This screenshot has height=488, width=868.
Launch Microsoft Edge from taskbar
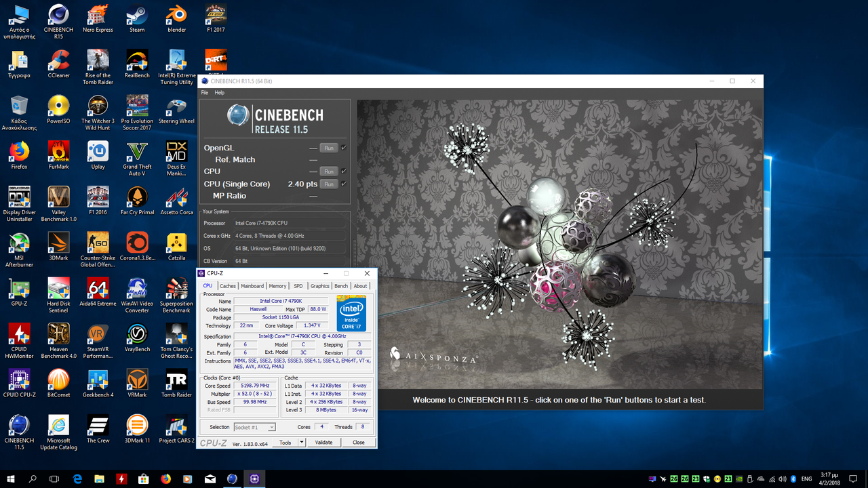coord(77,479)
